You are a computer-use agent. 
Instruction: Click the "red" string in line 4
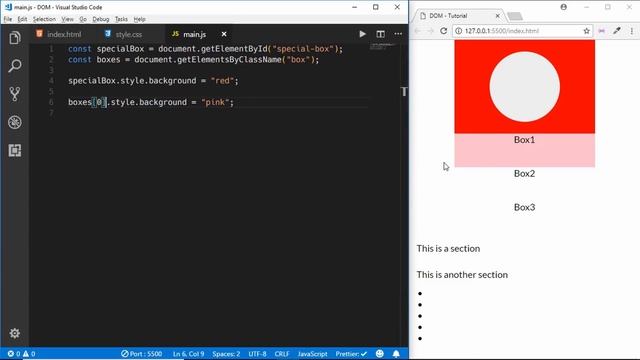pyautogui.click(x=222, y=81)
